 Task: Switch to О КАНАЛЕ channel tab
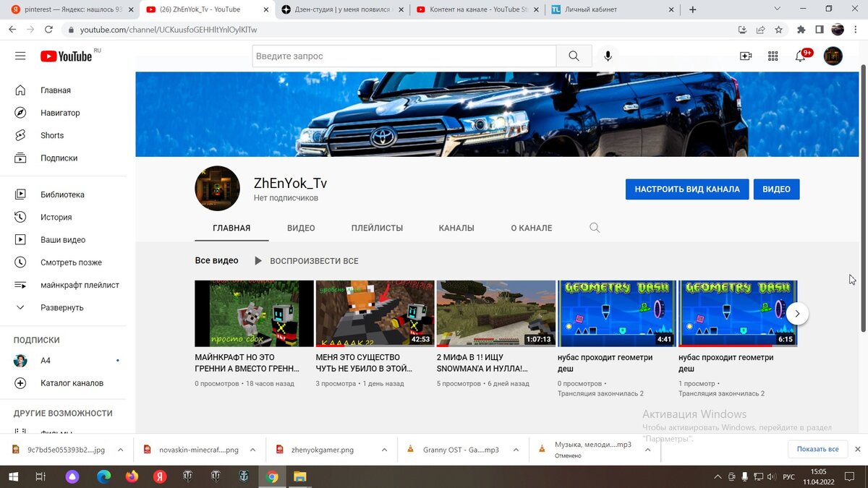click(532, 228)
